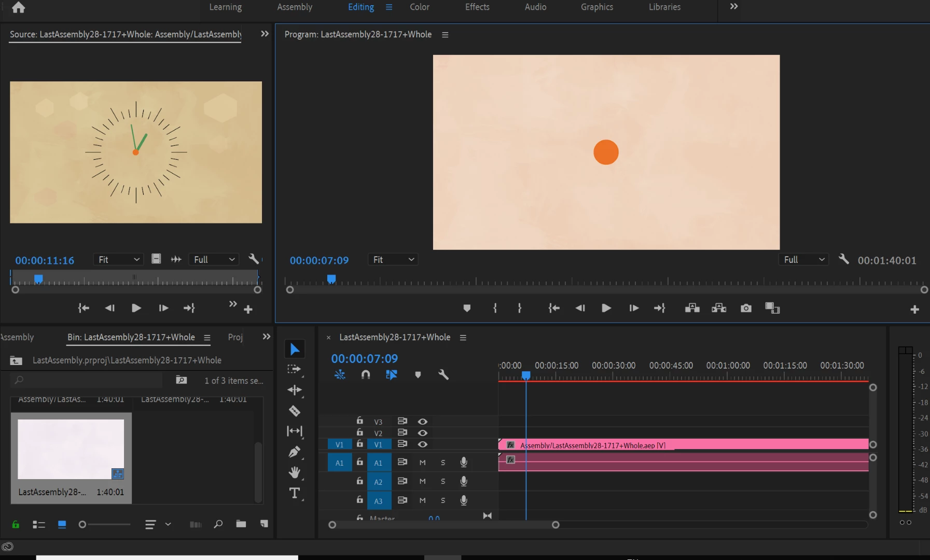Image resolution: width=930 pixels, height=560 pixels.
Task: Switch to the Color workspace tab
Action: coord(419,7)
